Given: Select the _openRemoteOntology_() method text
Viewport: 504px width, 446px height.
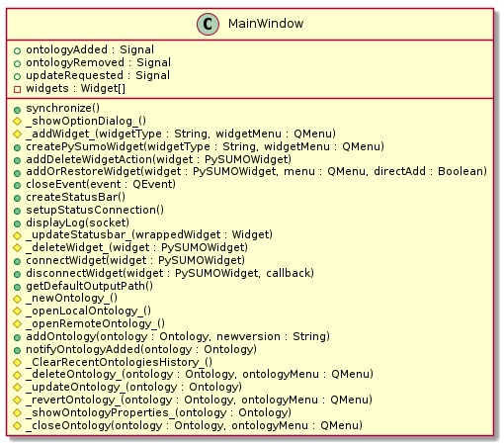Looking at the screenshot, I should click(x=96, y=323).
